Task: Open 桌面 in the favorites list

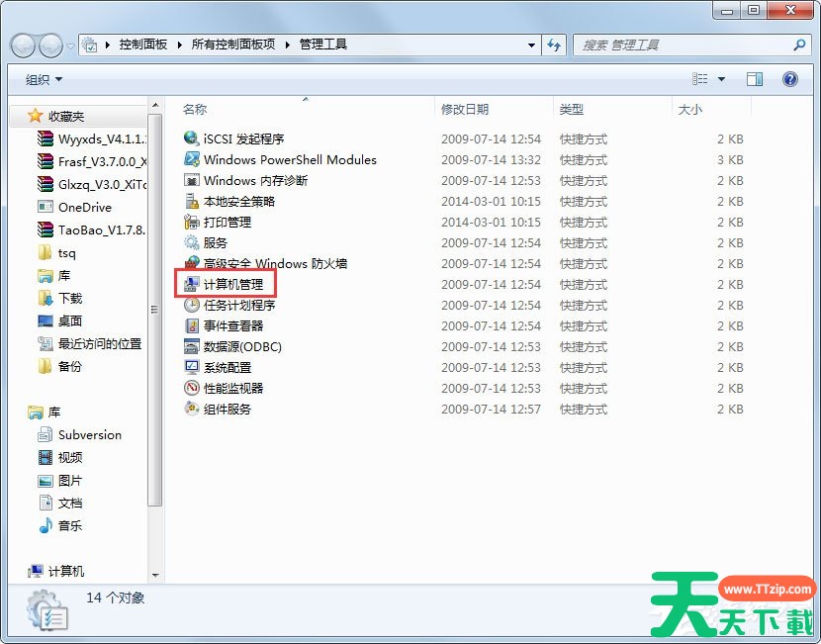Action: (x=59, y=321)
